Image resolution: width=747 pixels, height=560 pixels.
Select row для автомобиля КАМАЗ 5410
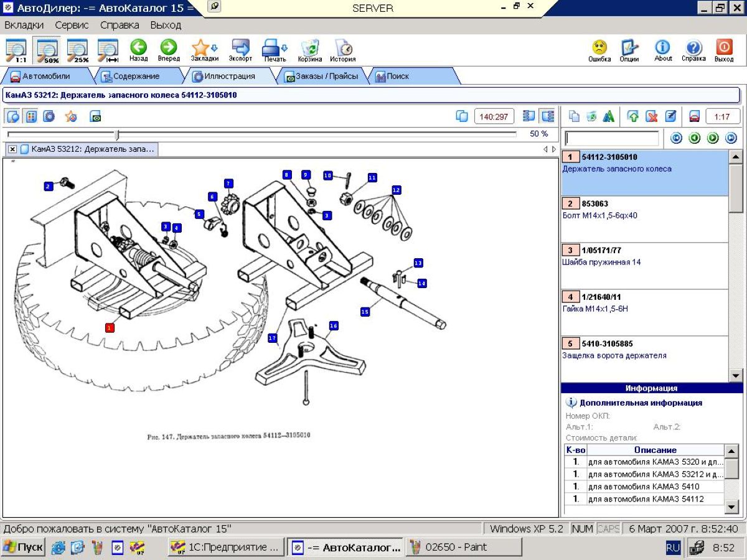(644, 487)
